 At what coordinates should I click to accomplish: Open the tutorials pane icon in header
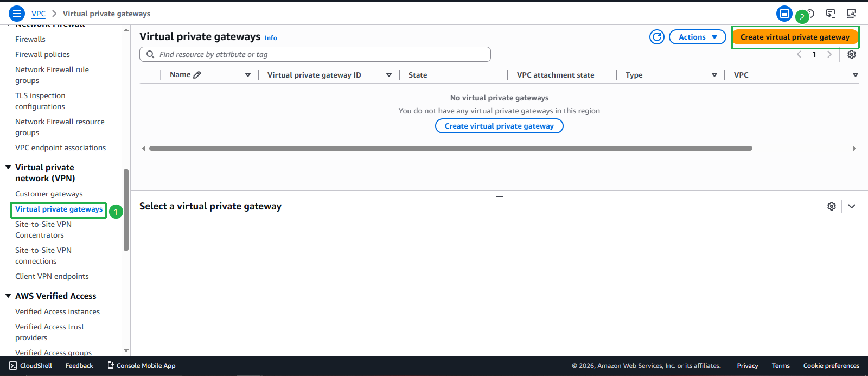click(x=831, y=14)
